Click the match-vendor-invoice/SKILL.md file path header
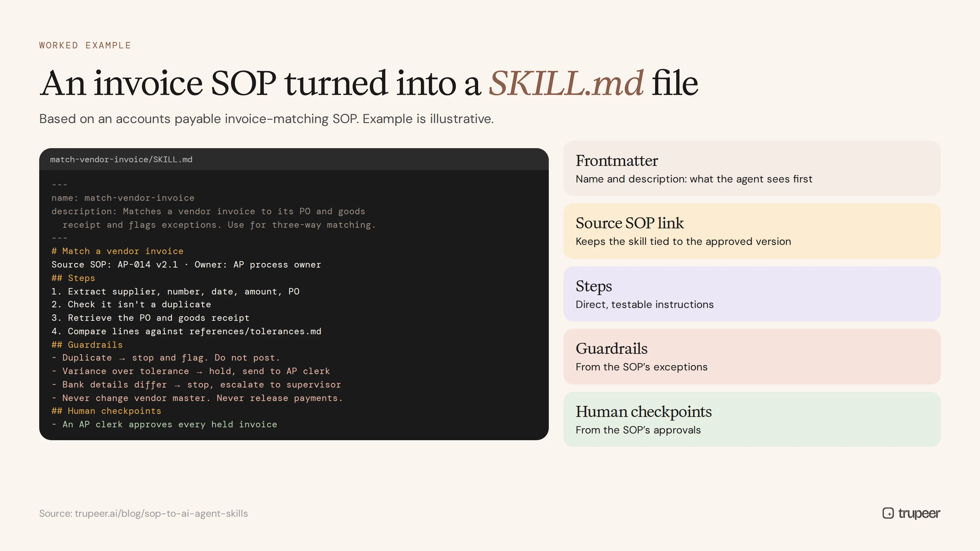 click(121, 159)
